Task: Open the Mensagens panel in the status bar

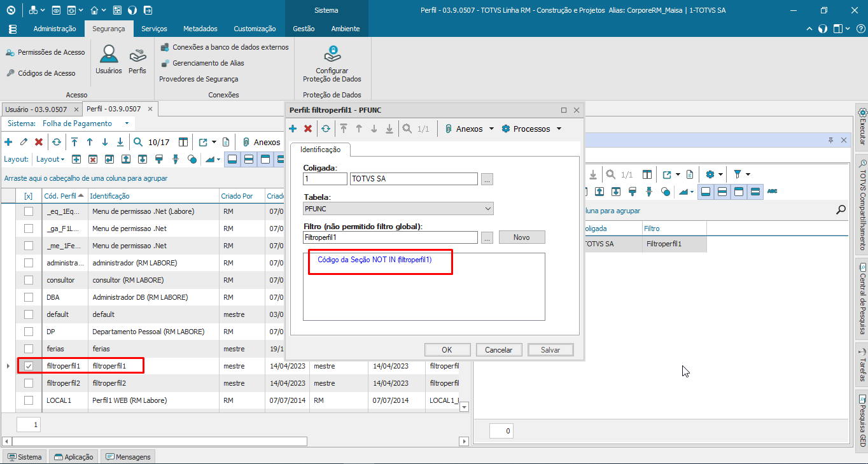Action: pos(129,457)
